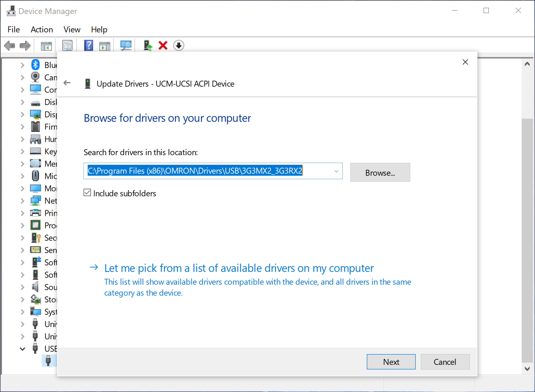Click the red X Uninstall device icon

(x=163, y=46)
